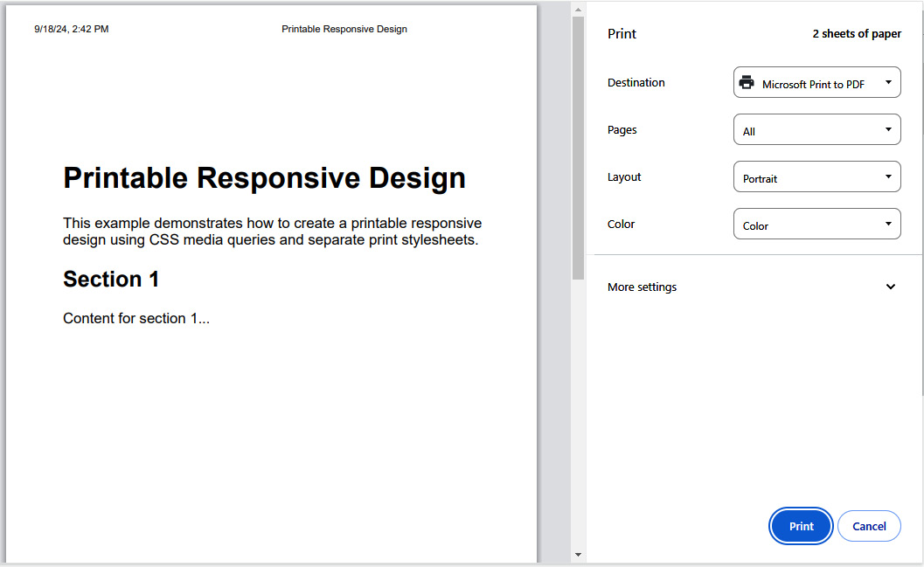Open the Pages dropdown set to All
The height and width of the screenshot is (567, 924).
[816, 129]
